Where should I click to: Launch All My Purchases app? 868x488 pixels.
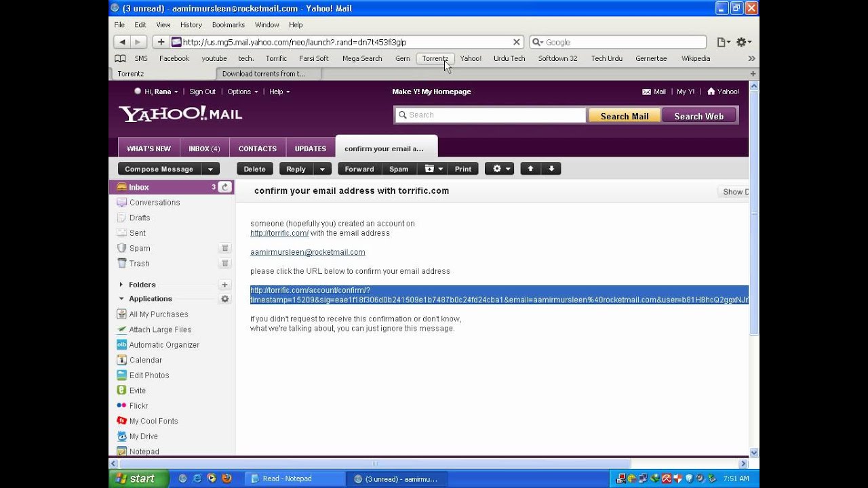point(159,314)
